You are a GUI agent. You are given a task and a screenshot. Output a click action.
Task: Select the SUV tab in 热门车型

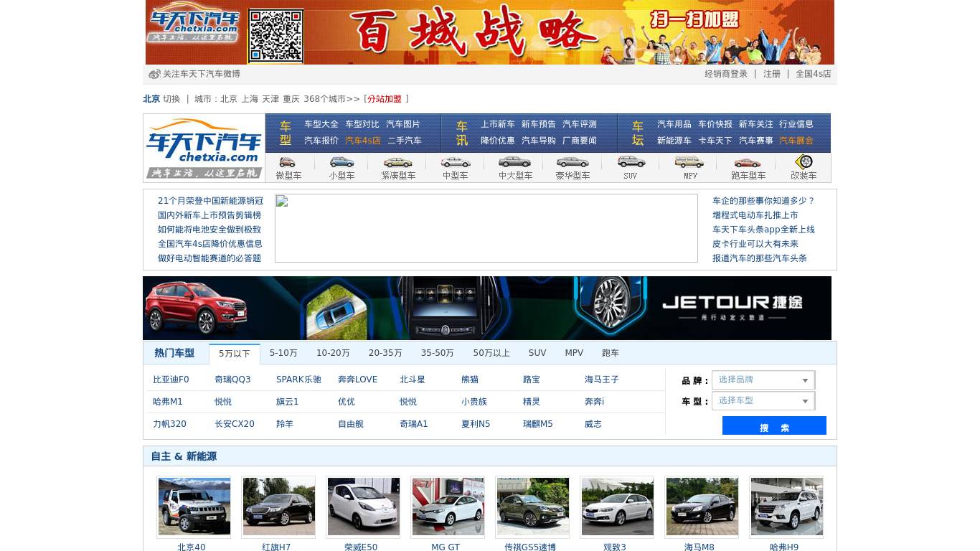coord(537,353)
